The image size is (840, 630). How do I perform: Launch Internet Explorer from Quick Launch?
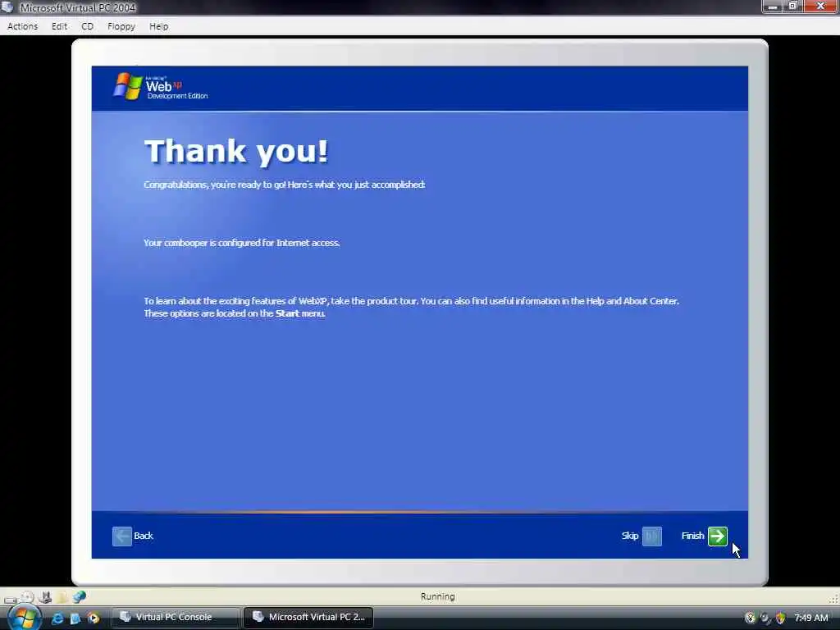point(57,619)
